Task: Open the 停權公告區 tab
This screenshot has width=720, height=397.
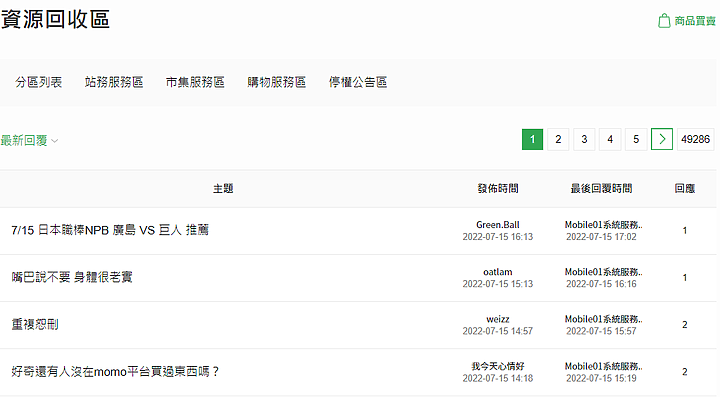Action: 358,82
